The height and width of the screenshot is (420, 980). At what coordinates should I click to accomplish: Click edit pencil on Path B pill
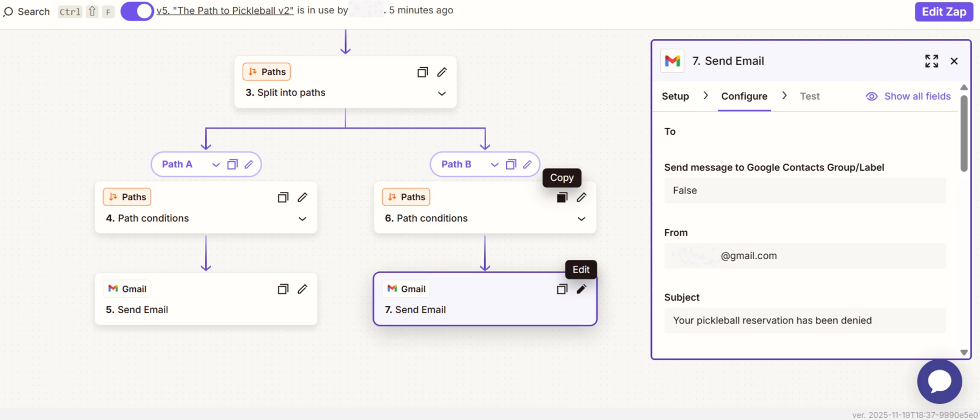click(527, 164)
